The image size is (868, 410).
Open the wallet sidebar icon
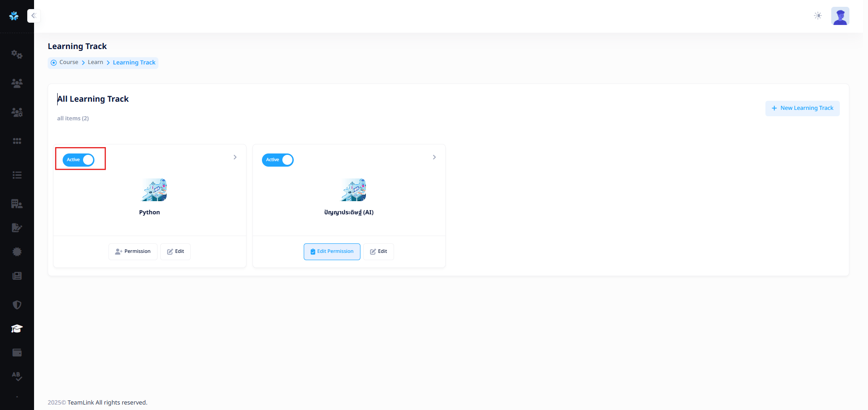pyautogui.click(x=17, y=353)
